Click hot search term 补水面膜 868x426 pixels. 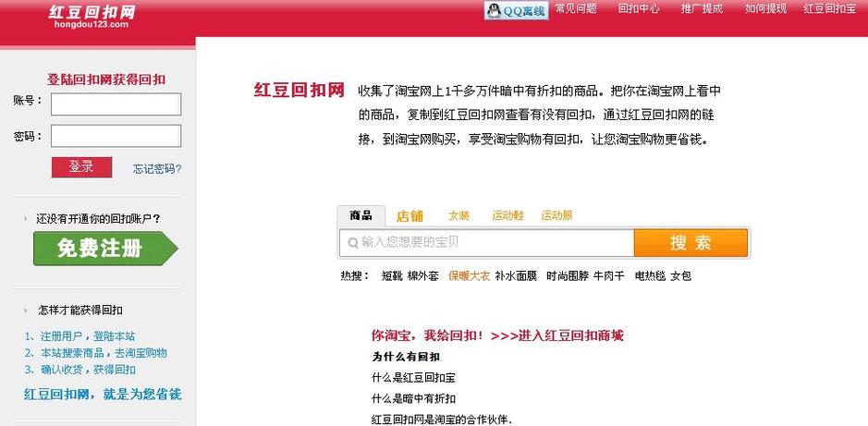pos(516,276)
